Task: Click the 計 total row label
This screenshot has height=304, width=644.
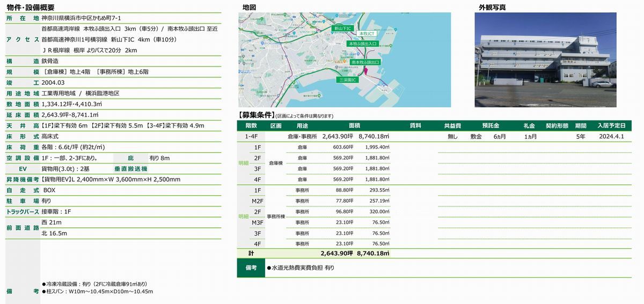Action: pos(251,253)
